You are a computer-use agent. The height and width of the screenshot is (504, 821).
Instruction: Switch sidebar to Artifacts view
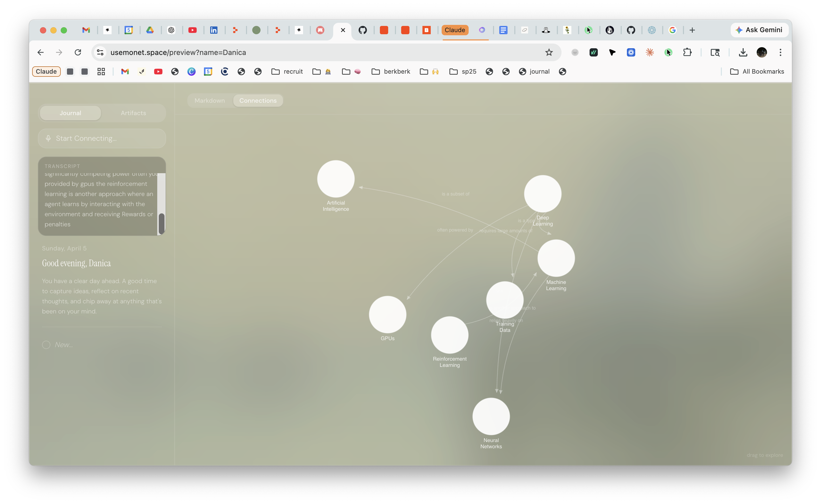pyautogui.click(x=133, y=113)
